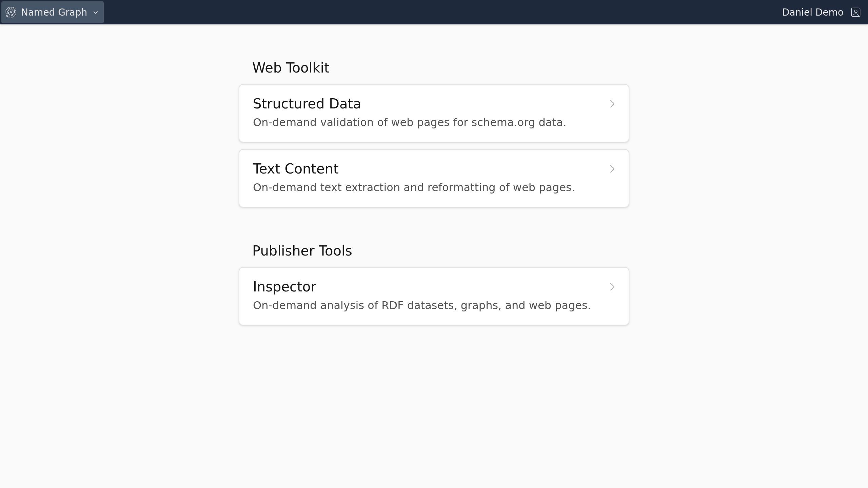Screen dimensions: 868x488
Task: Open the Structured Data tool
Action: tap(307, 104)
